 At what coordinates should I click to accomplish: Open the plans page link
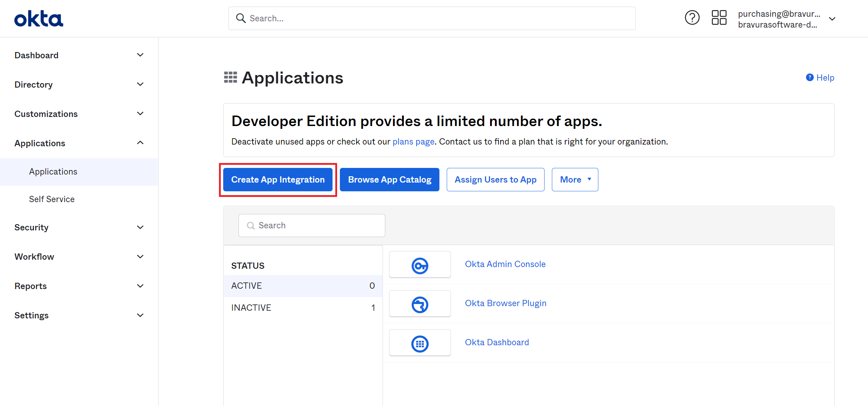click(x=414, y=142)
